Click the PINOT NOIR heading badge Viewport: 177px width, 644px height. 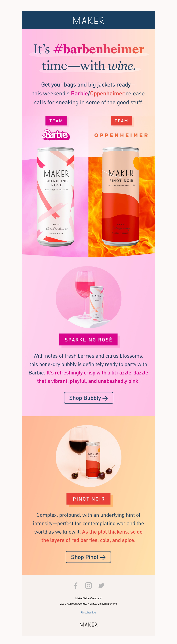[88, 499]
